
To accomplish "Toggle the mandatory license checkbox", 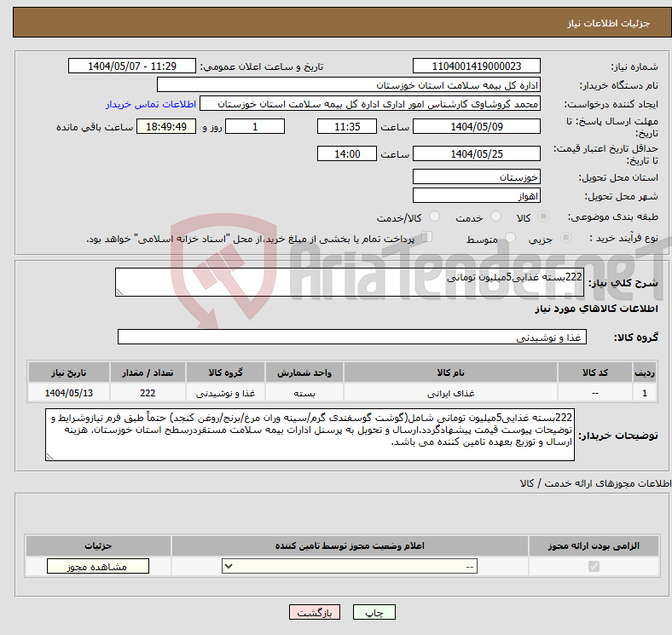I will coord(594,567).
